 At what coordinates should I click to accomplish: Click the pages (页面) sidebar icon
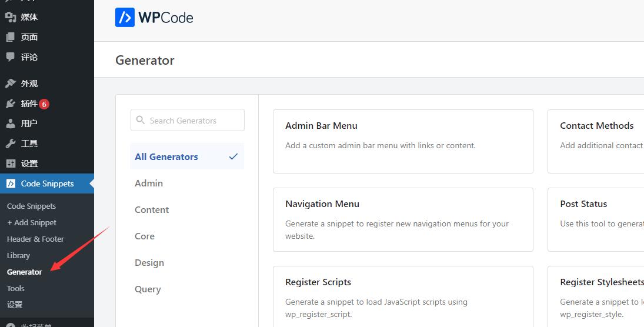[11, 37]
